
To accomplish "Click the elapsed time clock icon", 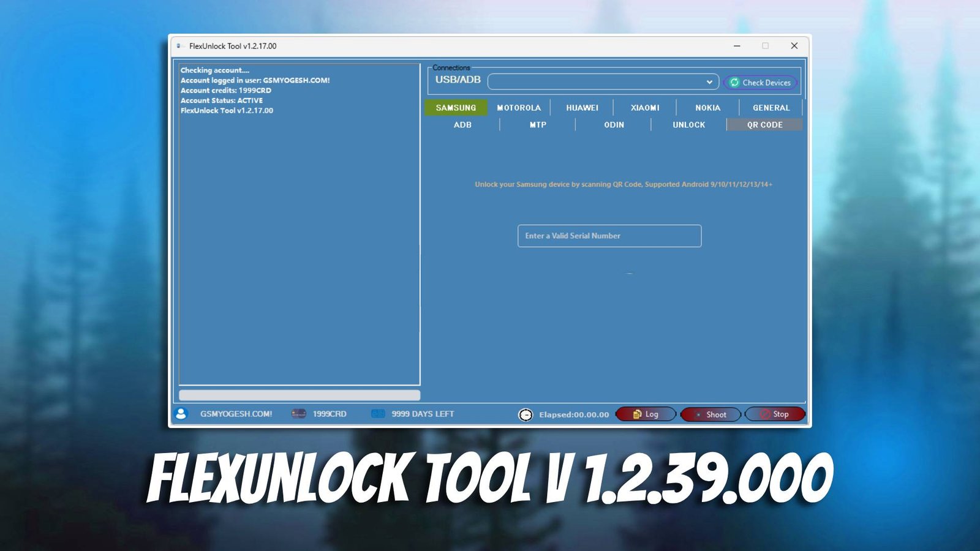I will (x=526, y=414).
